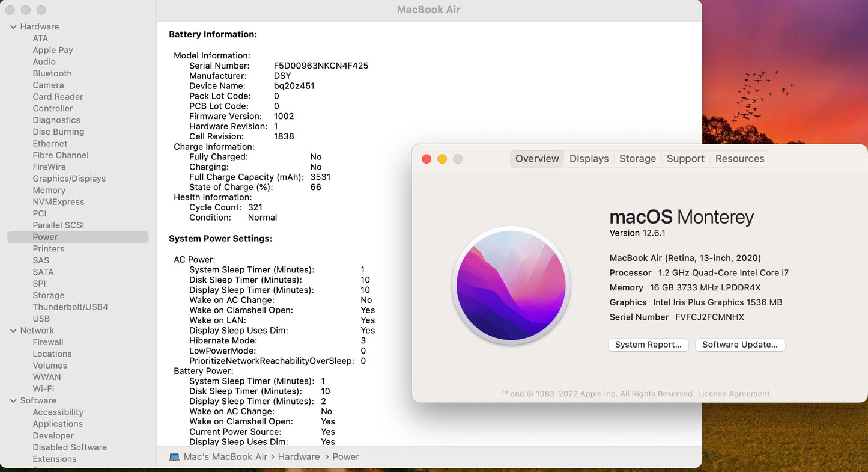Select USB in the Hardware list
Image resolution: width=868 pixels, height=472 pixels.
tap(41, 318)
